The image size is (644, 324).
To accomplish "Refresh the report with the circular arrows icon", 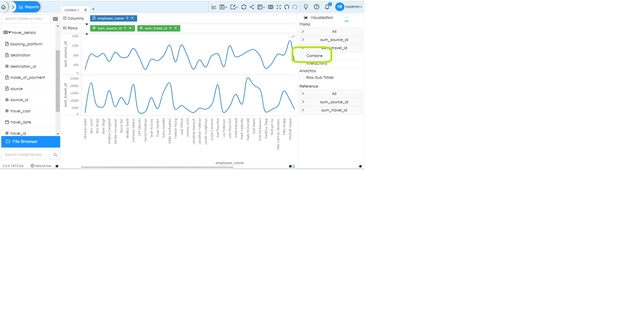I will (244, 7).
